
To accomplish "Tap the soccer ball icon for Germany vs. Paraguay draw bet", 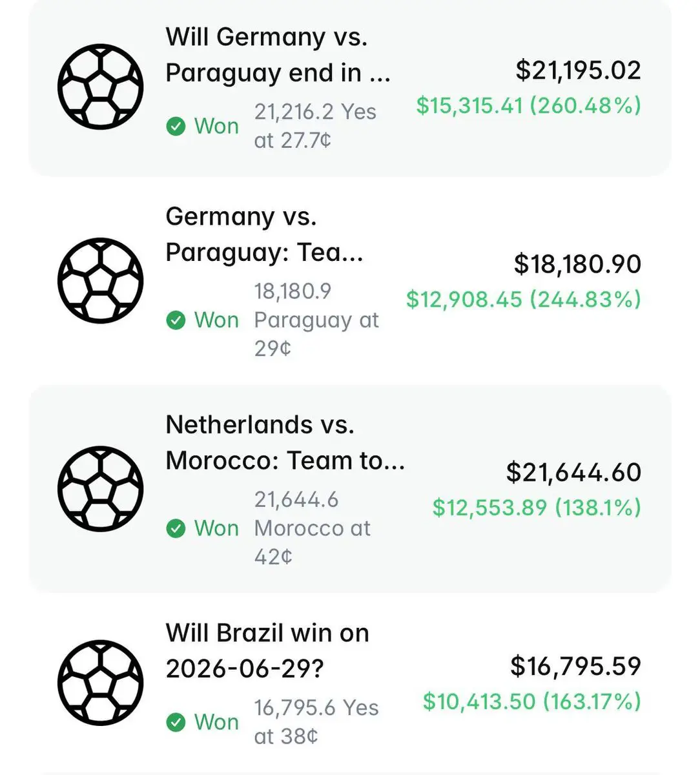I will coord(100,87).
